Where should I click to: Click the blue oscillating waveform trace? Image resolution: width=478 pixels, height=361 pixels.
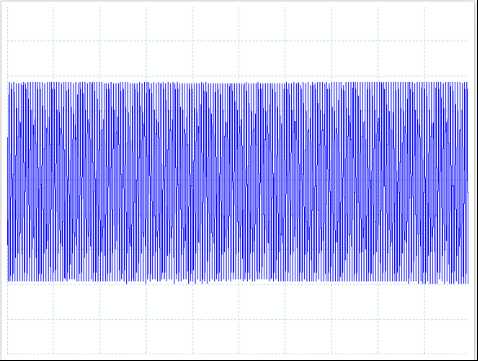tap(238, 183)
